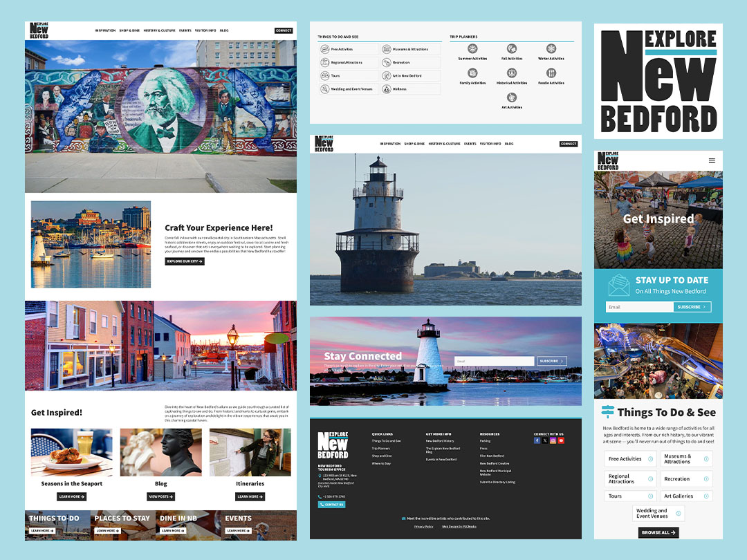Click View Posts under Blog
Viewport: 747px width, 560px height.
160,496
